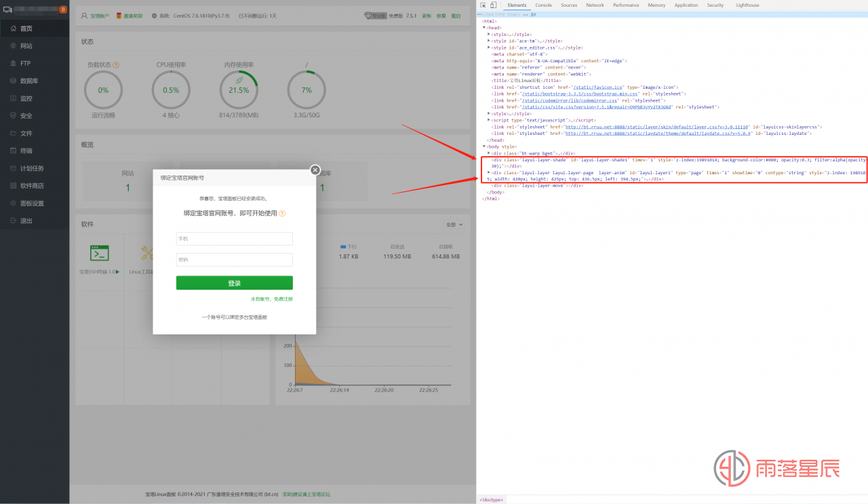
Task: Click the 退出 logout icon in sidebar
Action: click(x=13, y=220)
